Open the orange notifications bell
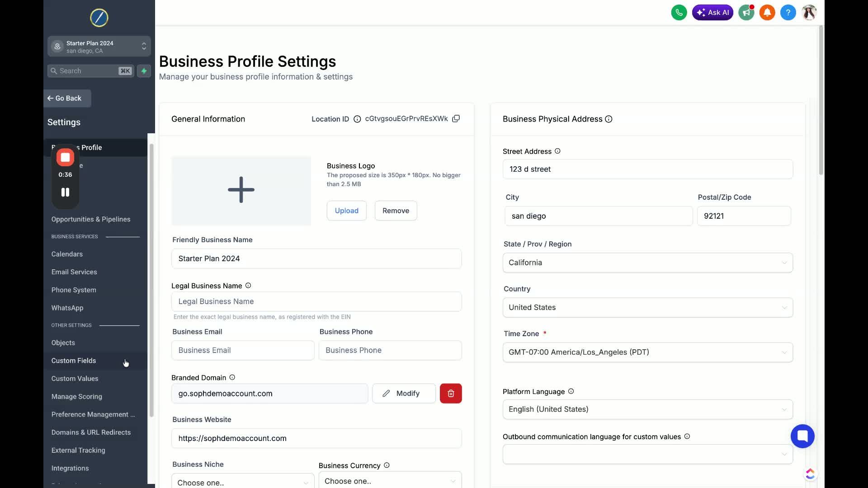The height and width of the screenshot is (488, 868). point(767,13)
